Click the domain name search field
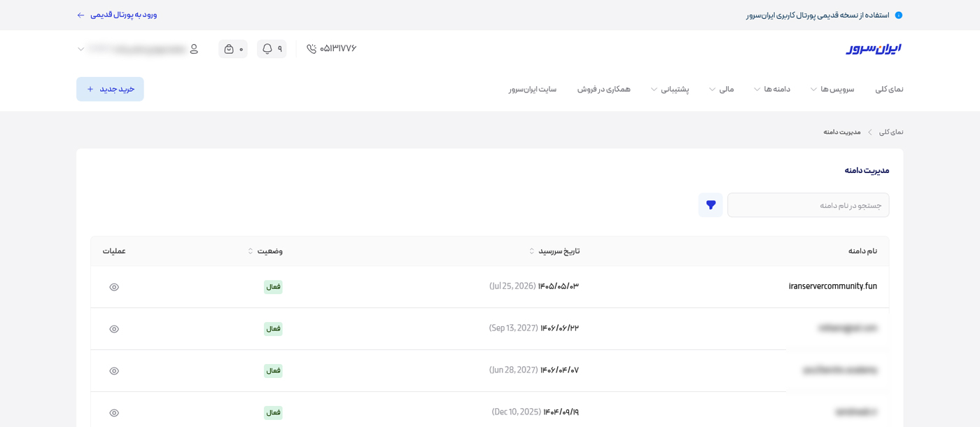This screenshot has height=427, width=980. 808,205
